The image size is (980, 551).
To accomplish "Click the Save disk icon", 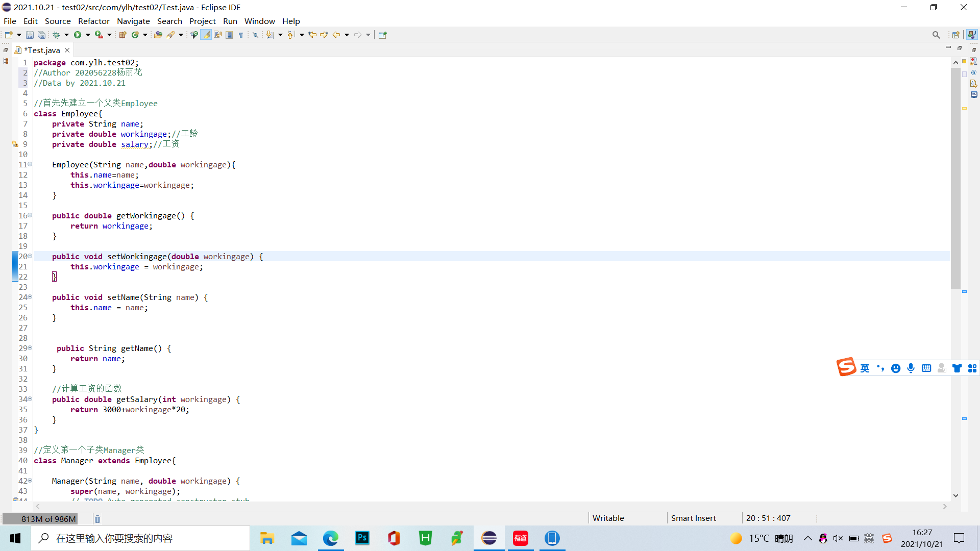I will 30,35.
